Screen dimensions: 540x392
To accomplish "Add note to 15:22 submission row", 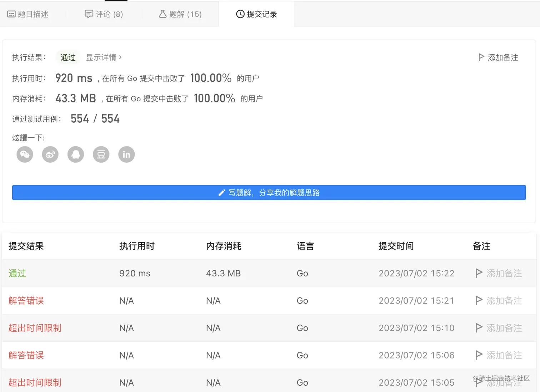I will (x=499, y=273).
